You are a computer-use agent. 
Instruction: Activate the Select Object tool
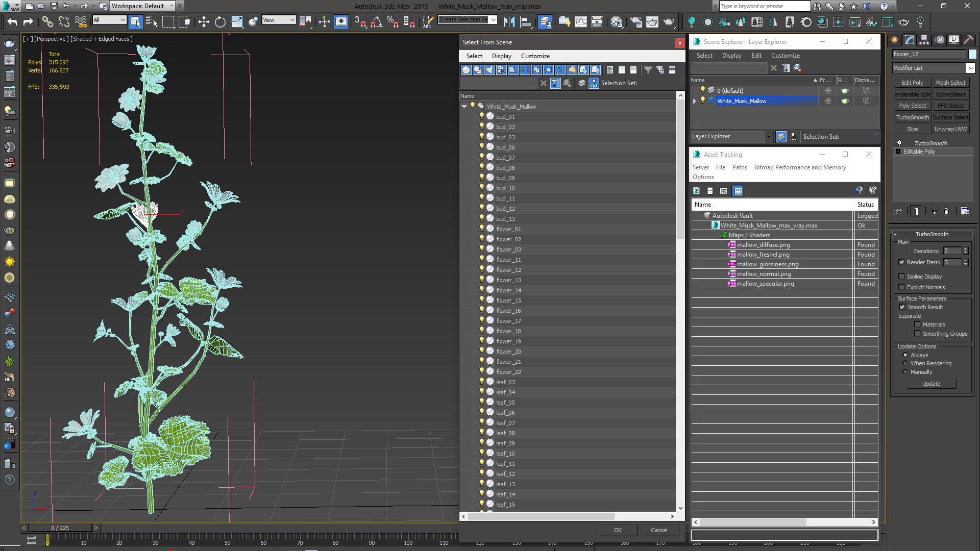(x=135, y=21)
